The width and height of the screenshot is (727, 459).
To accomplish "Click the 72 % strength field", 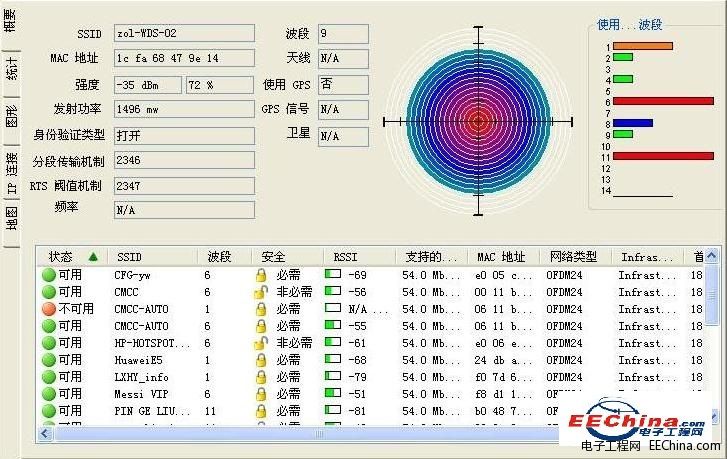I will click(220, 85).
